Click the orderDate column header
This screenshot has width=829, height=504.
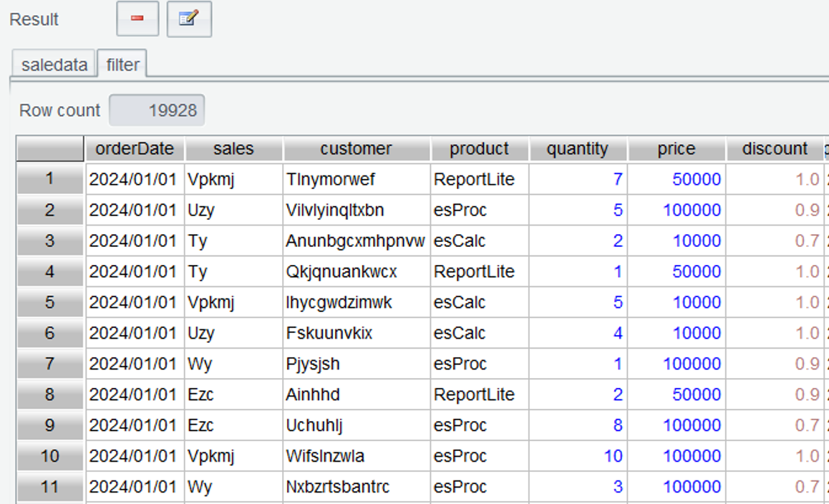135,149
